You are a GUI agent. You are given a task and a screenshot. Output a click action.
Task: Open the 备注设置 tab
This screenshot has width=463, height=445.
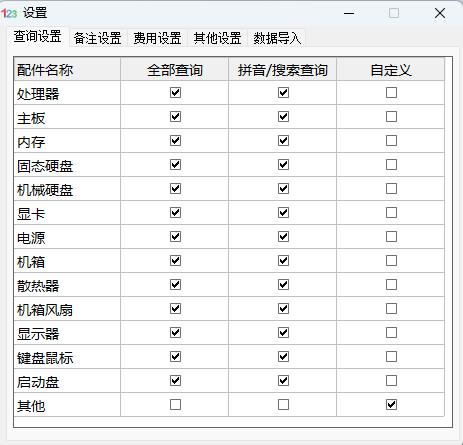(x=97, y=38)
